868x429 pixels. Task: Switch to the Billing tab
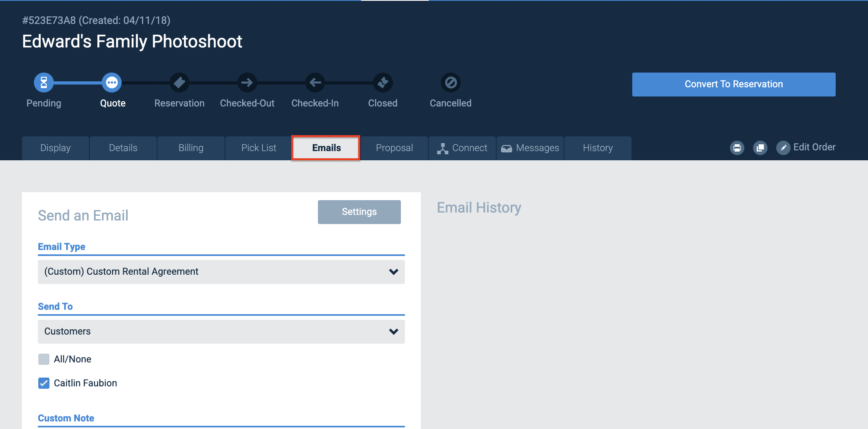pyautogui.click(x=191, y=148)
